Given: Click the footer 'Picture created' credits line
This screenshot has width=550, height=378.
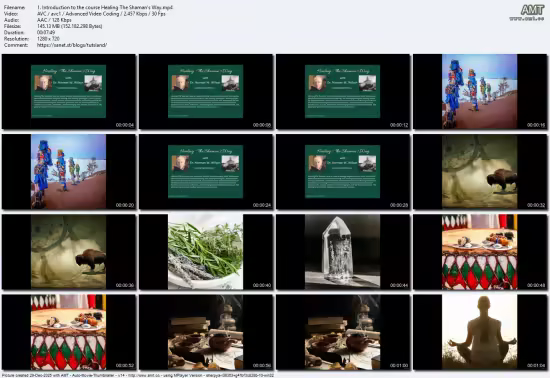Looking at the screenshot, I should click(138, 375).
